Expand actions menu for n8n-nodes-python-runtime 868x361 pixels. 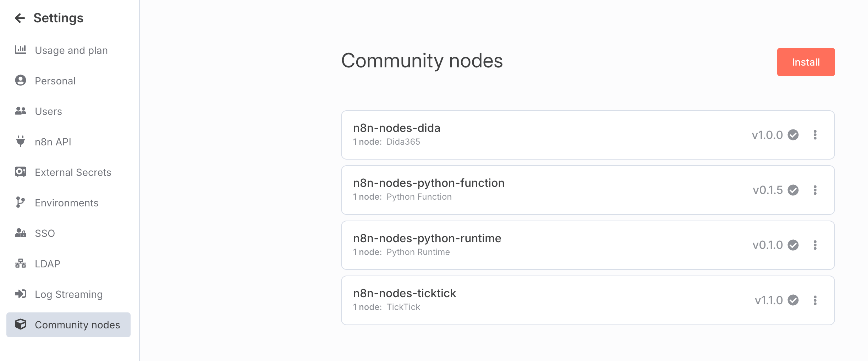click(x=815, y=245)
